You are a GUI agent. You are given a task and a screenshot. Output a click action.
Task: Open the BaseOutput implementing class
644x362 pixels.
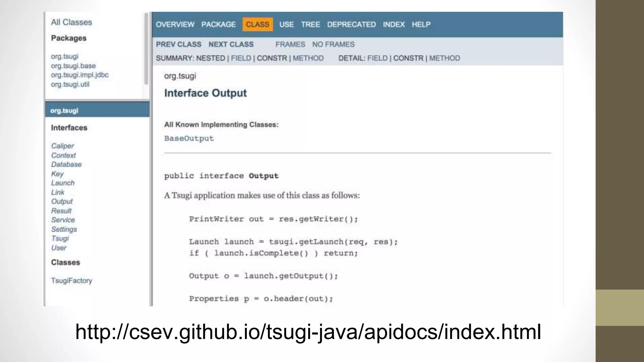189,139
